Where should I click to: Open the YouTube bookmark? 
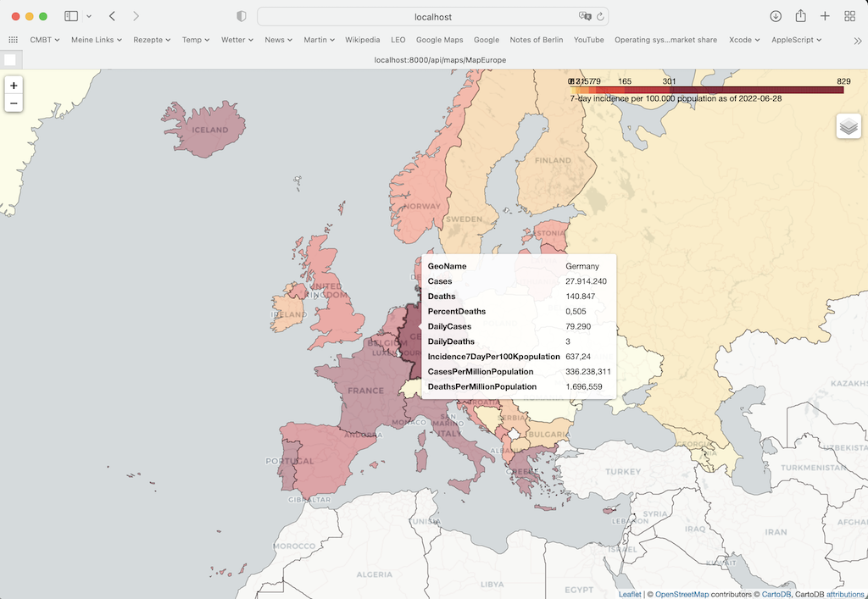(588, 39)
